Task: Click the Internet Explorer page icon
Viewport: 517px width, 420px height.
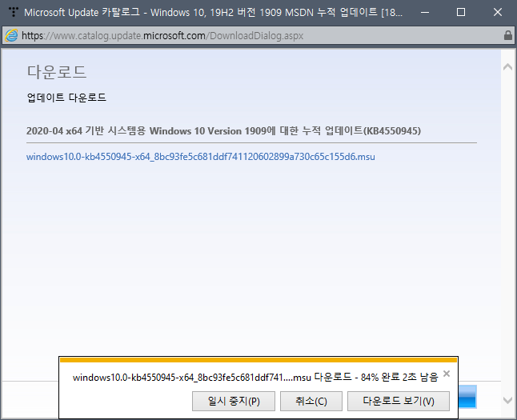Action: coord(11,36)
